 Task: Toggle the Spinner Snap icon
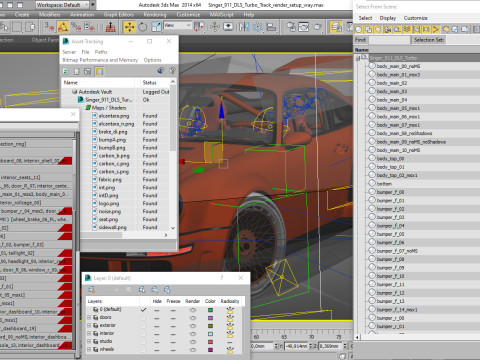89,27
